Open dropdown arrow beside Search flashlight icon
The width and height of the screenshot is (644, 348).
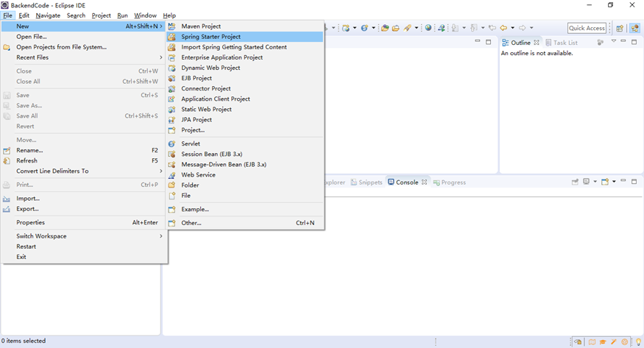pos(417,28)
